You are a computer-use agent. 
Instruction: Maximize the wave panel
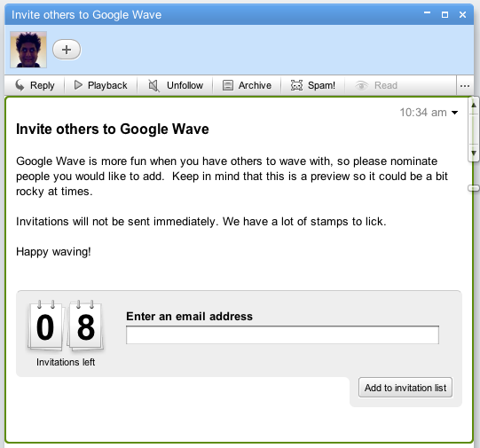coord(445,14)
